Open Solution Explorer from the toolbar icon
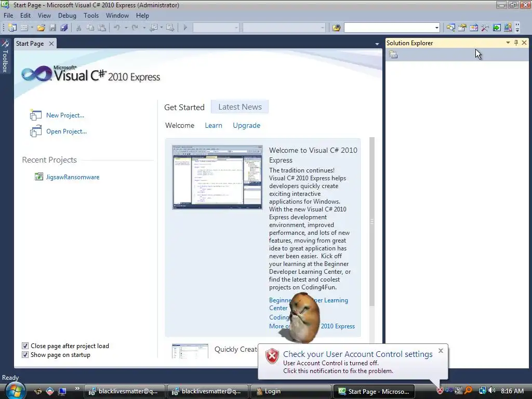This screenshot has width=532, height=399. point(451,28)
